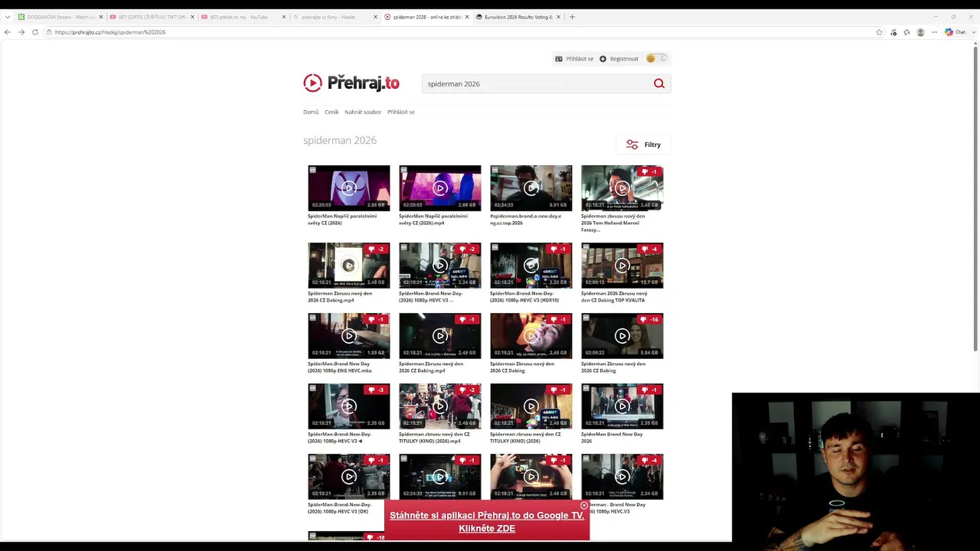Viewport: 980px width, 551px height.
Task: Open the Přehraj.to logo homepage
Action: (351, 83)
